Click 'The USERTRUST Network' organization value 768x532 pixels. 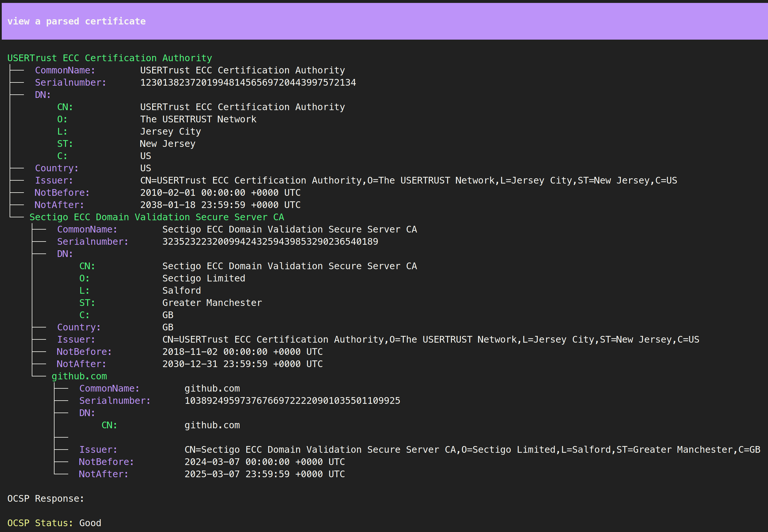(x=198, y=119)
